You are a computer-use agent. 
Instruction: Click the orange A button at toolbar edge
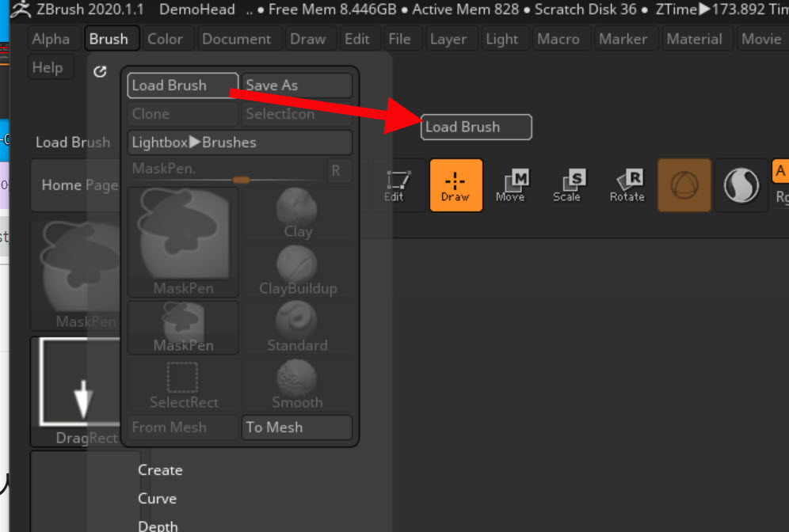(x=780, y=171)
